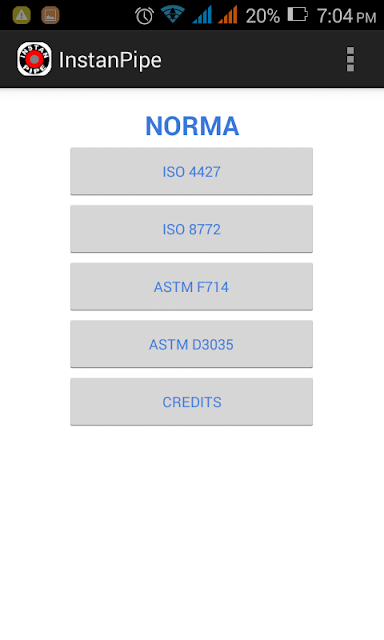Choose the ASTM D3035 norm
The image size is (384, 640).
[191, 344]
